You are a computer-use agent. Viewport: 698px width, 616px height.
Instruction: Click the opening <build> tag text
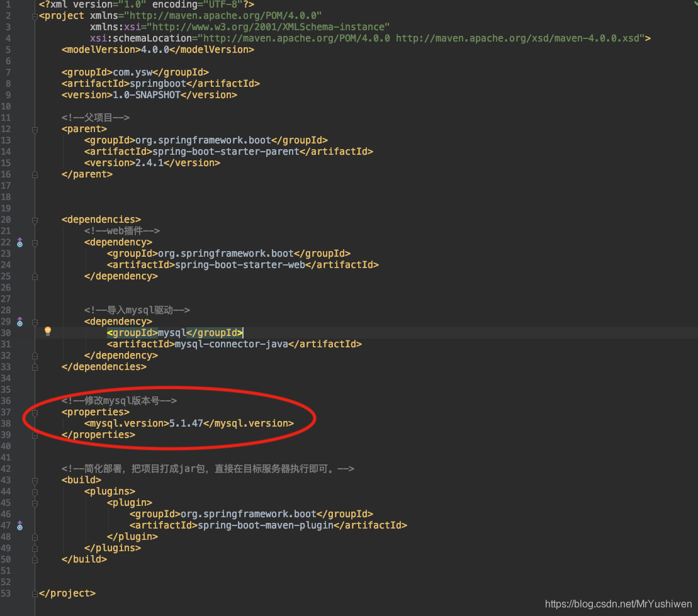coord(81,480)
